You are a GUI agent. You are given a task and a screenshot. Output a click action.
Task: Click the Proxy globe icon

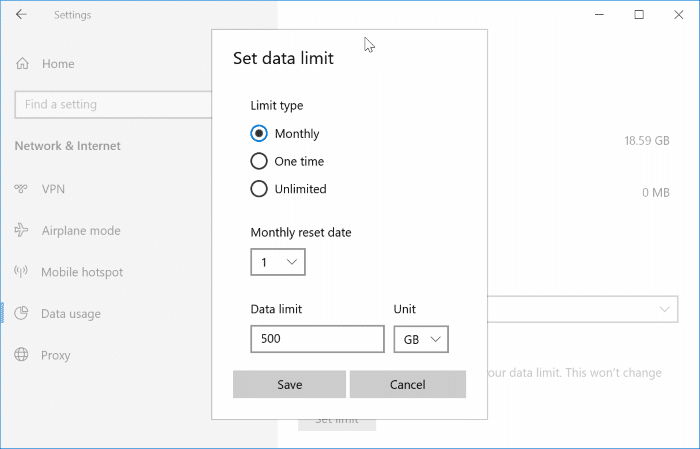coord(22,356)
